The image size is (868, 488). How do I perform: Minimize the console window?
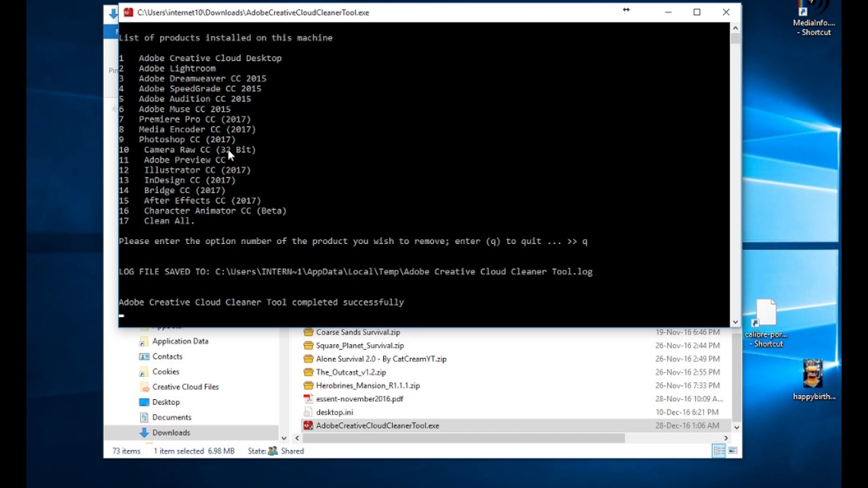click(668, 12)
